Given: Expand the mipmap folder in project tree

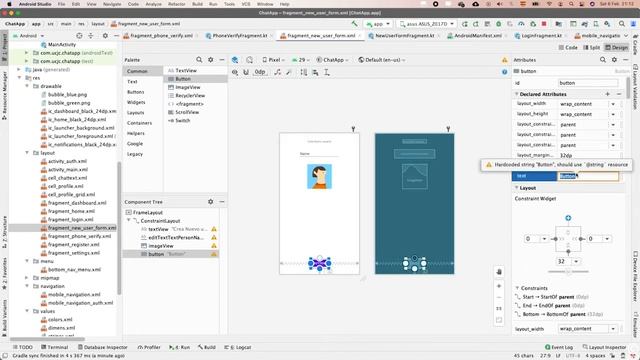Looking at the screenshot, I should coord(27,278).
